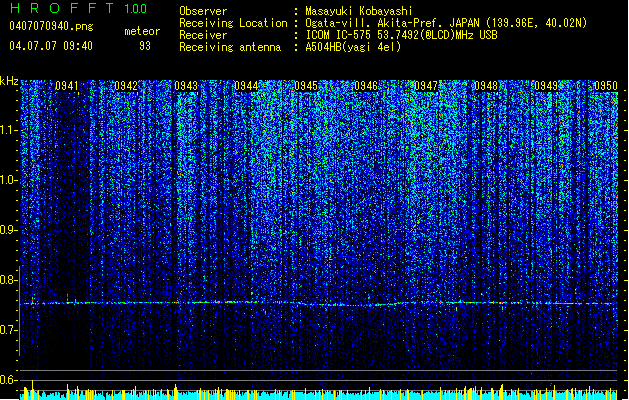This screenshot has width=629, height=400.
Task: Click the kHz axis unit label
Action: 9,81
